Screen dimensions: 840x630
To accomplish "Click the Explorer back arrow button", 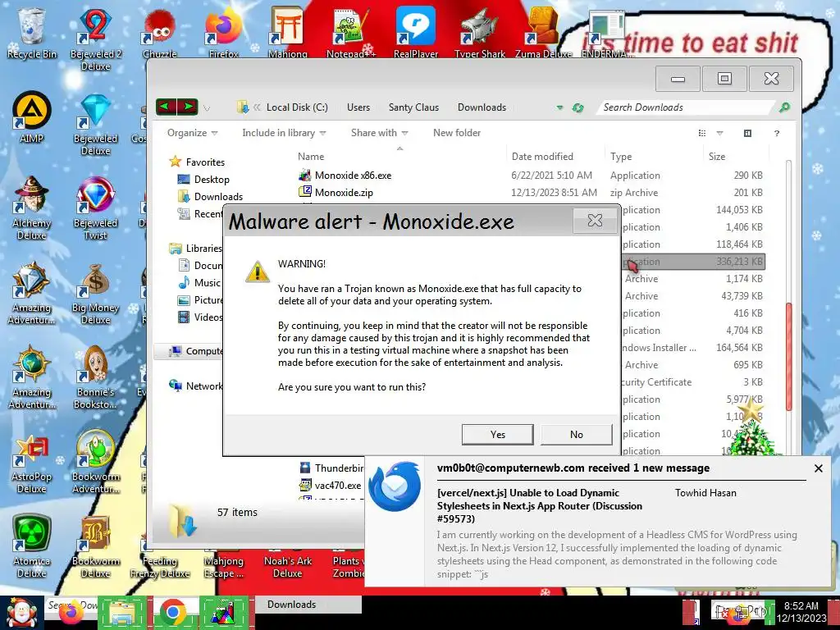I will tap(166, 107).
